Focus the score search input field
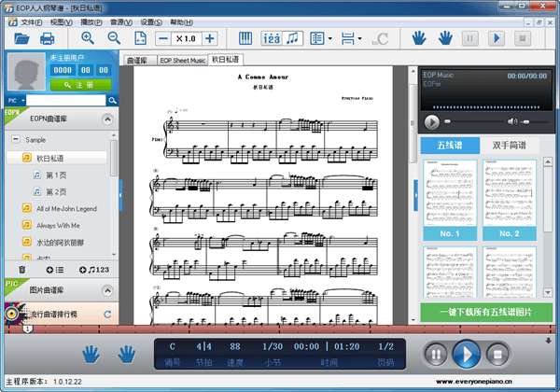560x392 pixels. (66, 100)
